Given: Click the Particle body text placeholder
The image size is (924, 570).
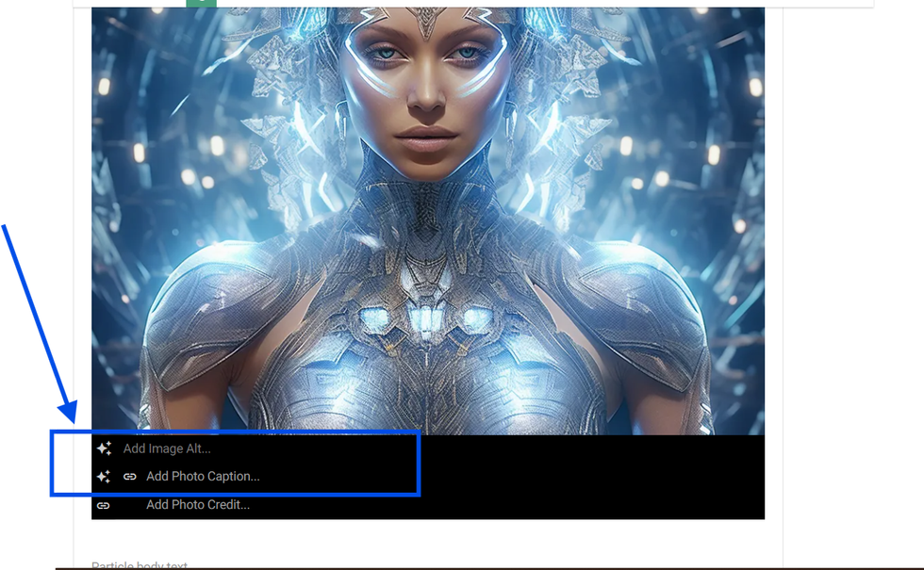Looking at the screenshot, I should (140, 565).
